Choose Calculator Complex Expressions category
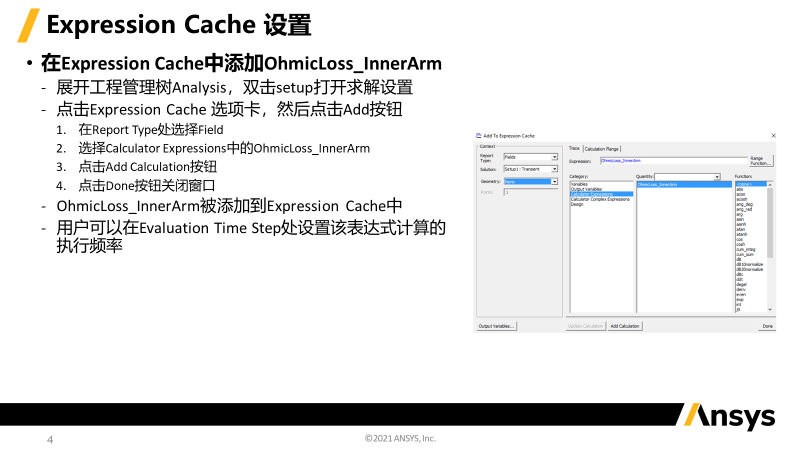The width and height of the screenshot is (800, 450). click(600, 199)
